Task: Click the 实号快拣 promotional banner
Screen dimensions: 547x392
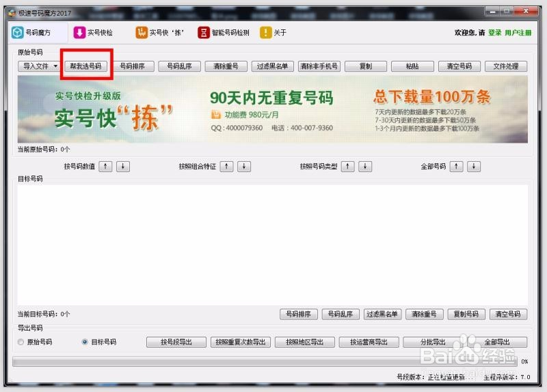Action: click(272, 109)
